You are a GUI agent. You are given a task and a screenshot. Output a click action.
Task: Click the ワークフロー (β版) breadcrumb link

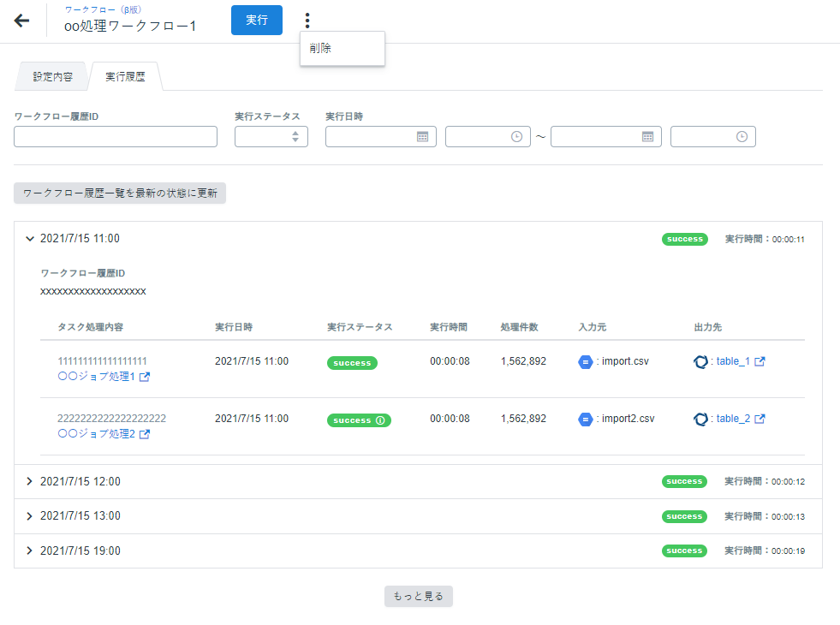click(x=103, y=9)
